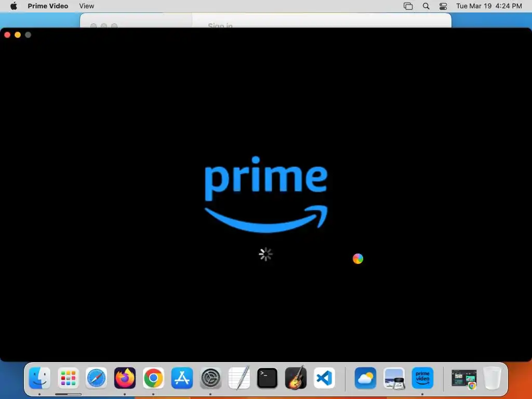Viewport: 532px width, 399px height.
Task: Open the View menu
Action: coord(87,6)
